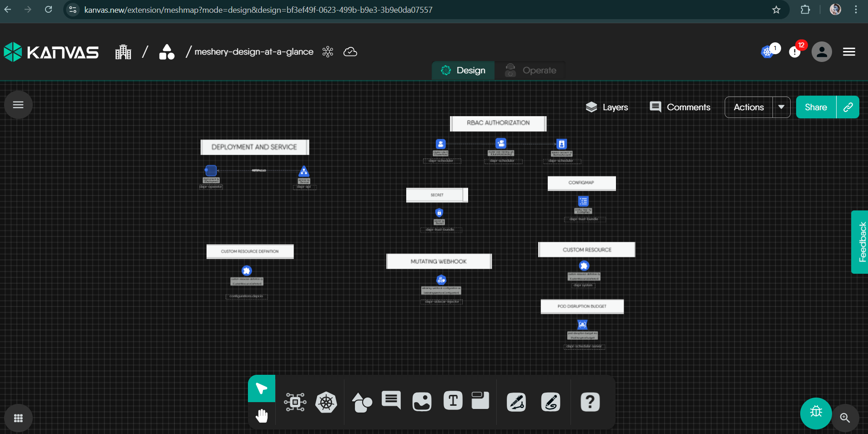The height and width of the screenshot is (434, 868).
Task: Open the Kubernetes helm components icon
Action: pyautogui.click(x=326, y=402)
